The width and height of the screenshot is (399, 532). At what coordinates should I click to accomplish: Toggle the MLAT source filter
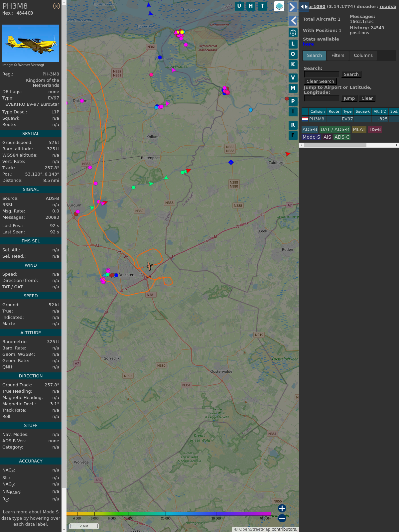pyautogui.click(x=359, y=130)
